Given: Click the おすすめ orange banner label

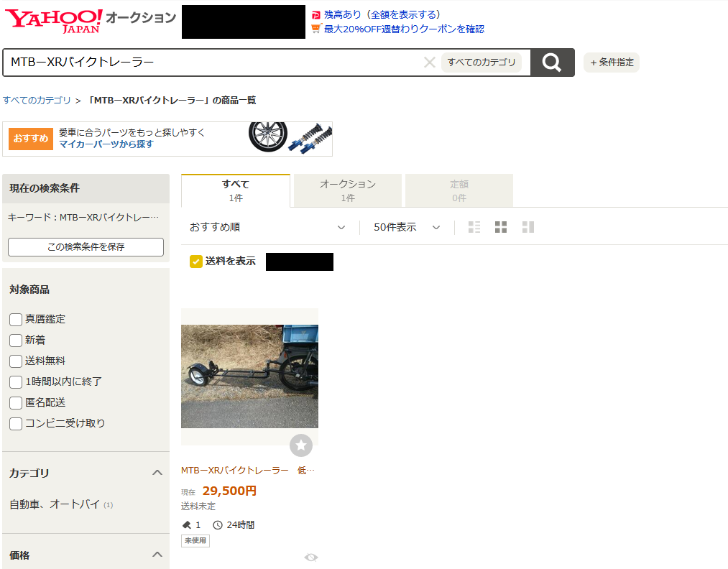Looking at the screenshot, I should [x=31, y=139].
